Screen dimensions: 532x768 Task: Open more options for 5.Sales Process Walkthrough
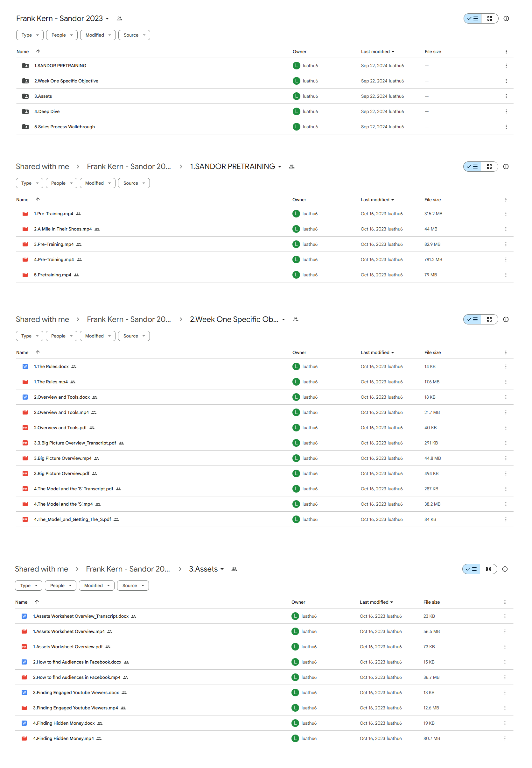[506, 127]
